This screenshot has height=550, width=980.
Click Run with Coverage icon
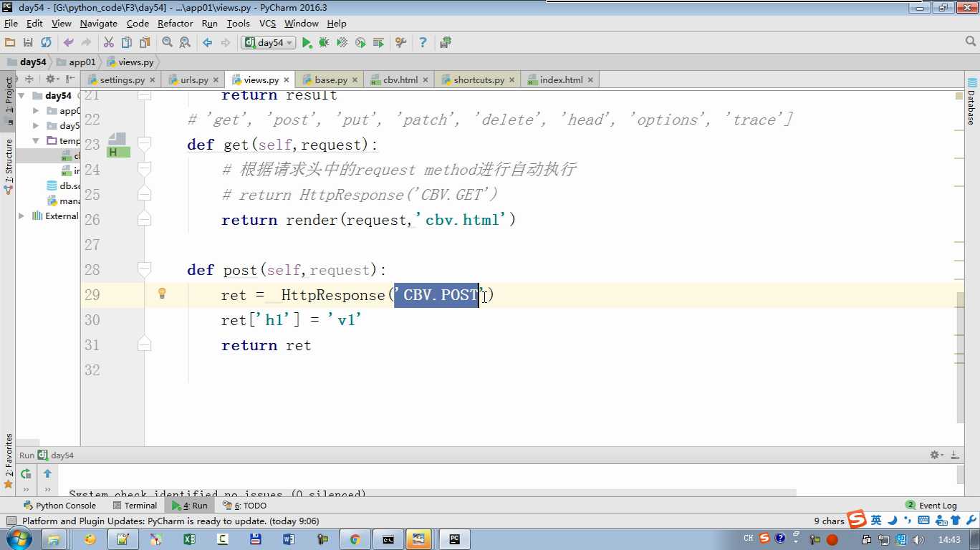342,43
